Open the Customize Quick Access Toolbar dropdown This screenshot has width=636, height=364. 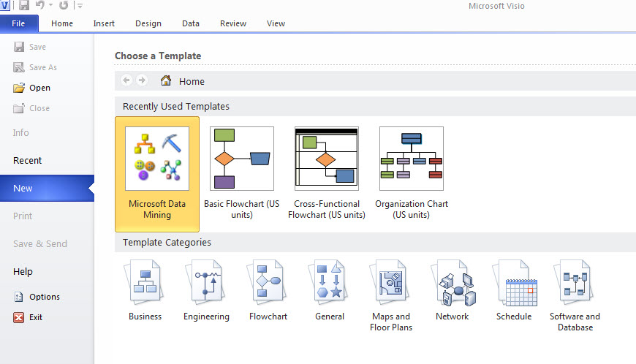click(80, 6)
